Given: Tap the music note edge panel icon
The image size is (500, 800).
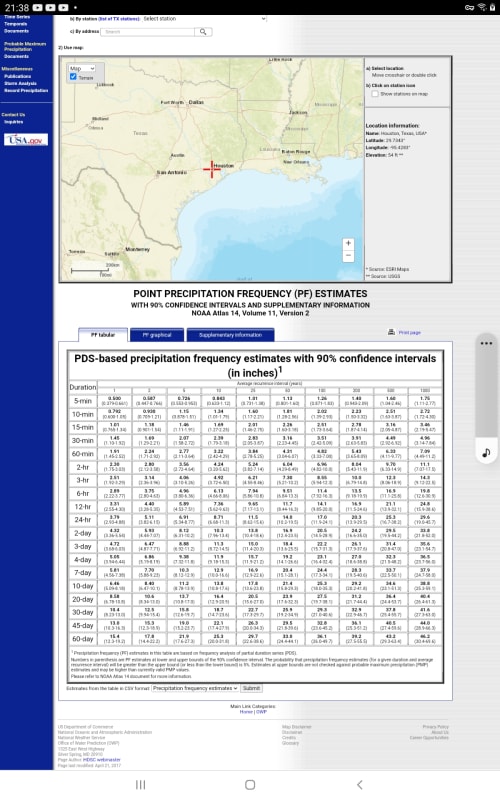Looking at the screenshot, I should click(486, 453).
